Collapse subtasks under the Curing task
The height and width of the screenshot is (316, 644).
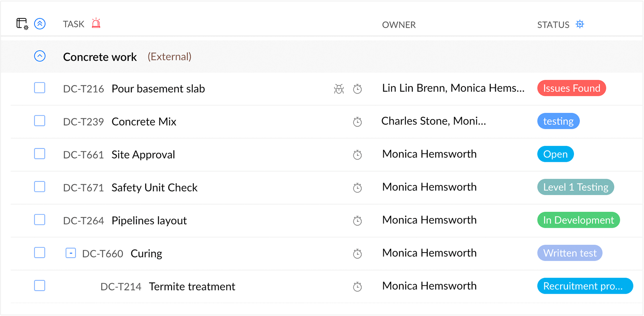(70, 253)
